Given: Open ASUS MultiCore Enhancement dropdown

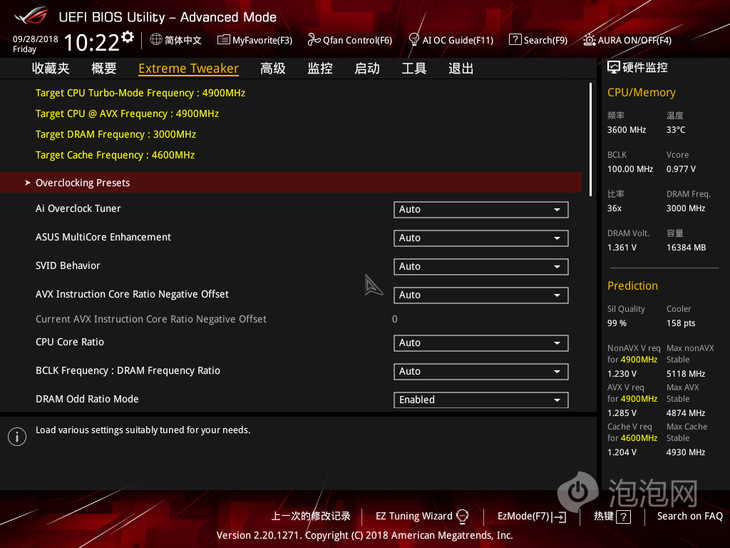Looking at the screenshot, I should click(480, 238).
